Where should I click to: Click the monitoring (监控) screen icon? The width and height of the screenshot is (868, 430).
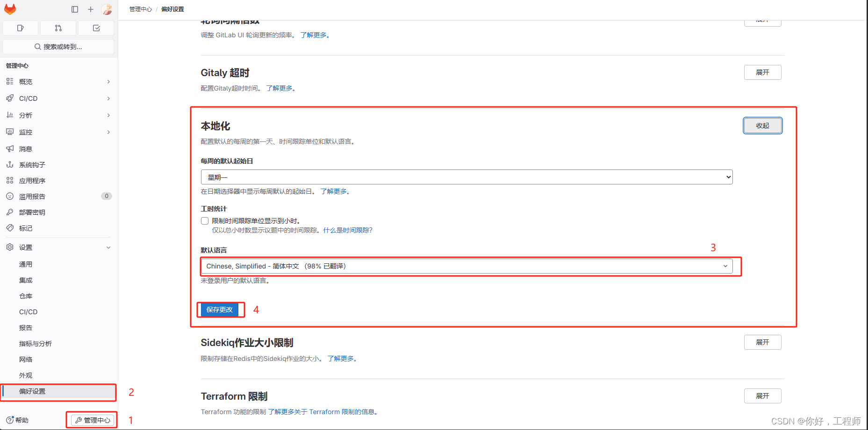coord(10,132)
